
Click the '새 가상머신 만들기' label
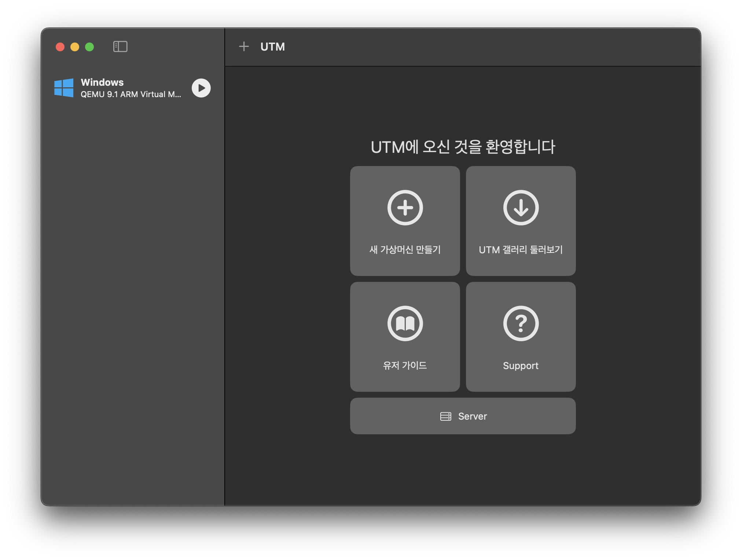coord(405,250)
